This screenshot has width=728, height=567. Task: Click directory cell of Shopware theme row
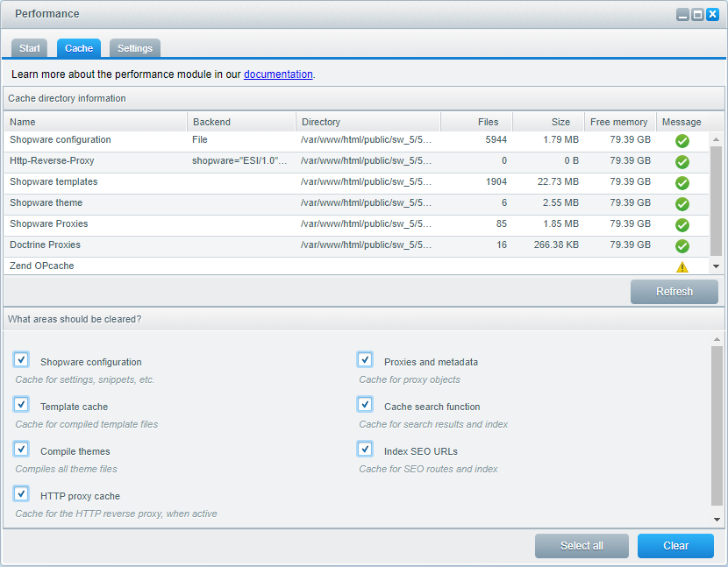pyautogui.click(x=367, y=202)
